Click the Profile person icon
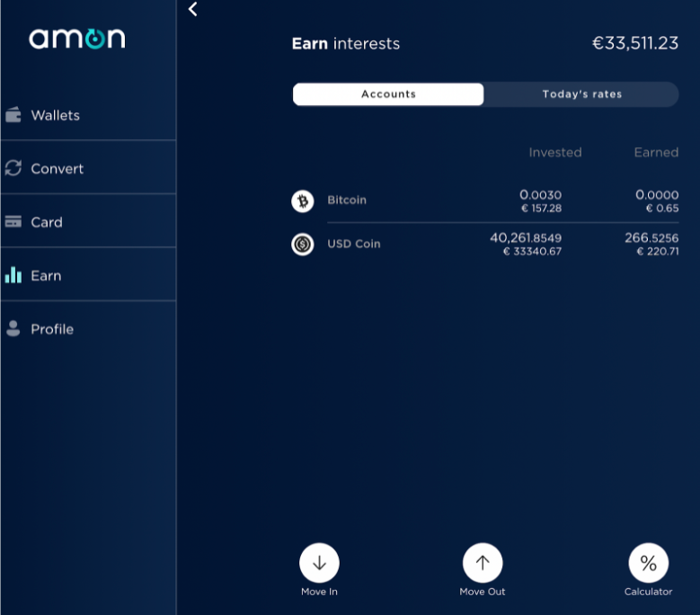700x615 pixels. pyautogui.click(x=13, y=328)
